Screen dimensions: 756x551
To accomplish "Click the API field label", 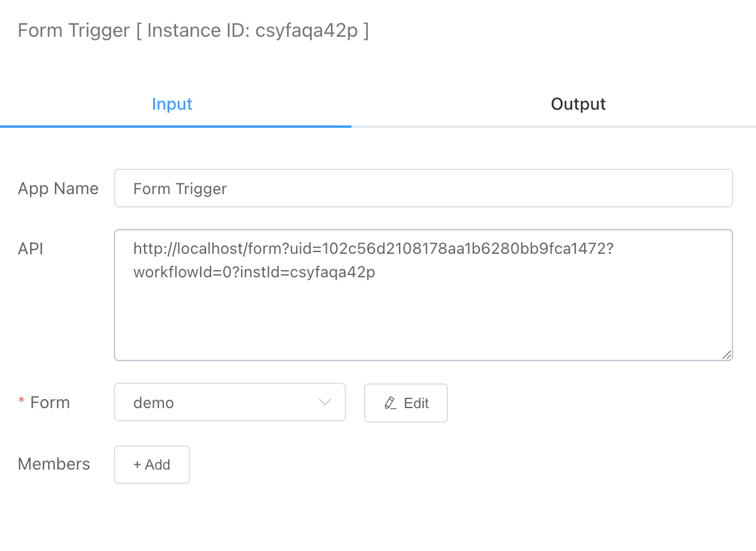I will point(31,248).
